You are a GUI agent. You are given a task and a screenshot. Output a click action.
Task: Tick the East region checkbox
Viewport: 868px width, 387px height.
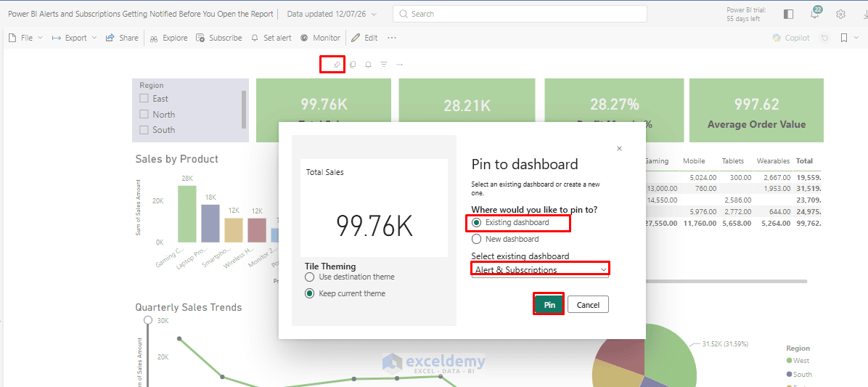(x=144, y=99)
